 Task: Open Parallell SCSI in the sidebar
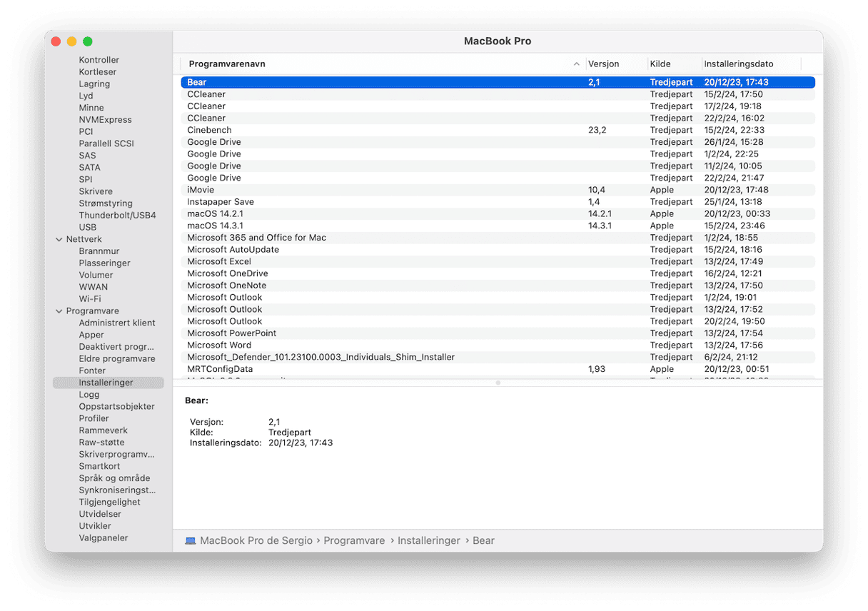point(106,143)
